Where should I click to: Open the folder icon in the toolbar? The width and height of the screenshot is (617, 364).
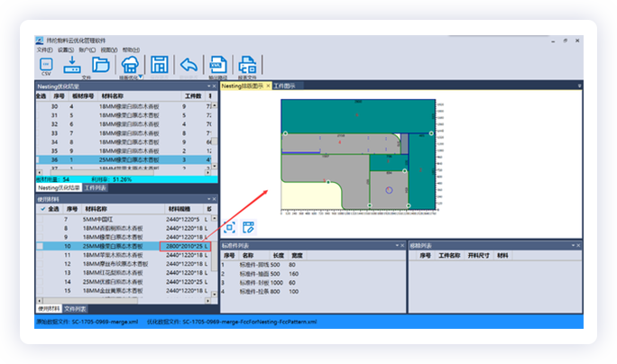(x=101, y=65)
